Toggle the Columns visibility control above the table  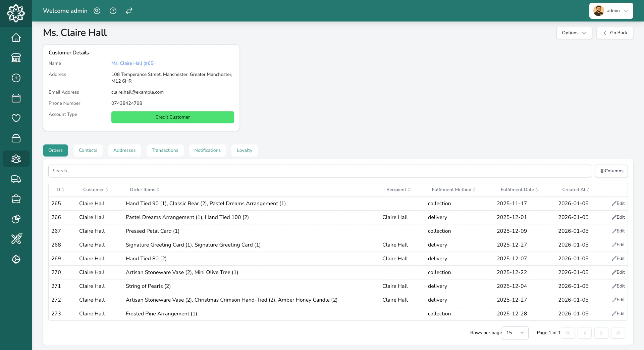tap(611, 171)
